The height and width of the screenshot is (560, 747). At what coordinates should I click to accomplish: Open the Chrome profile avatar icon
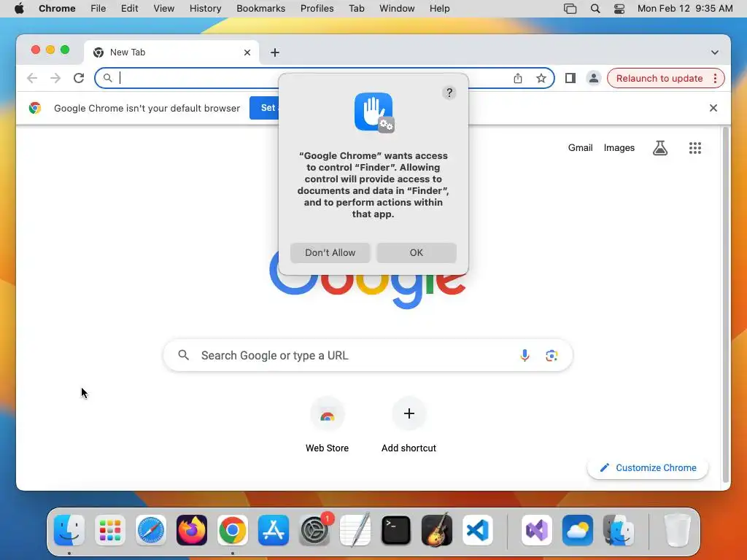(x=594, y=78)
